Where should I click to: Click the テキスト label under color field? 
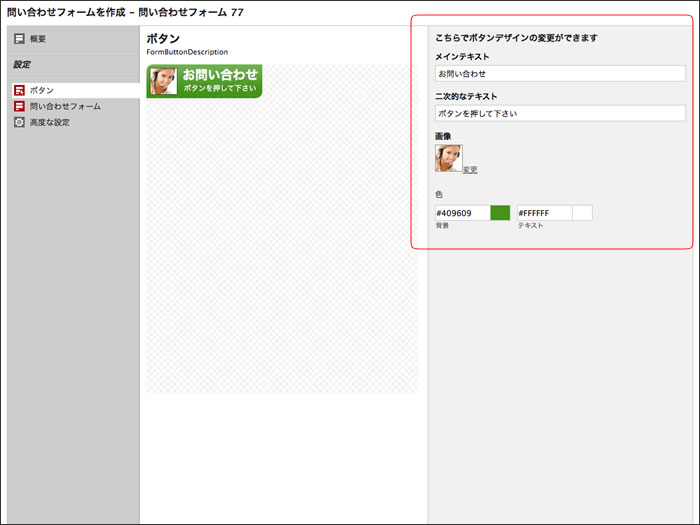click(x=530, y=225)
